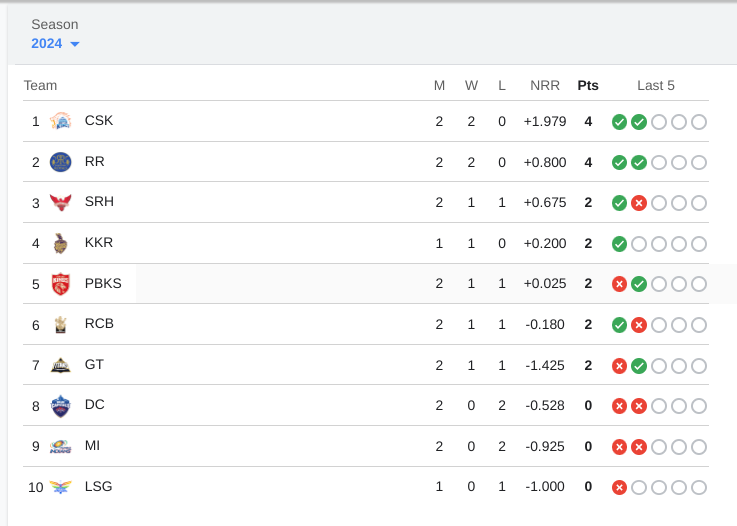Click the RCB team logo

tap(61, 325)
